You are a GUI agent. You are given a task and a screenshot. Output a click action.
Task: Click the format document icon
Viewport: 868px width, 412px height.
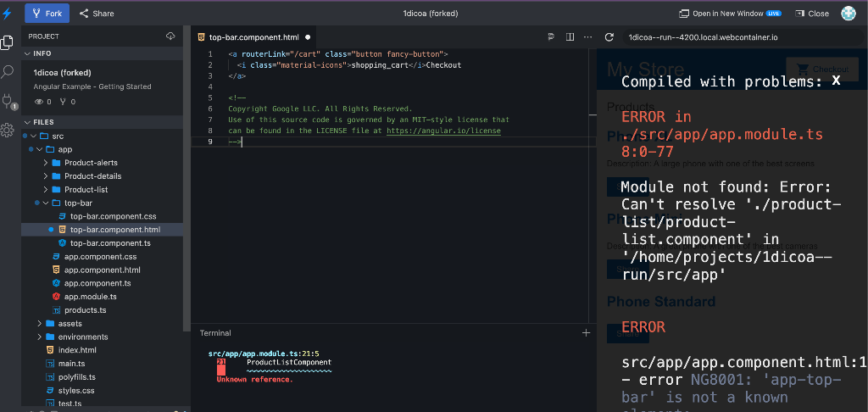[551, 36]
